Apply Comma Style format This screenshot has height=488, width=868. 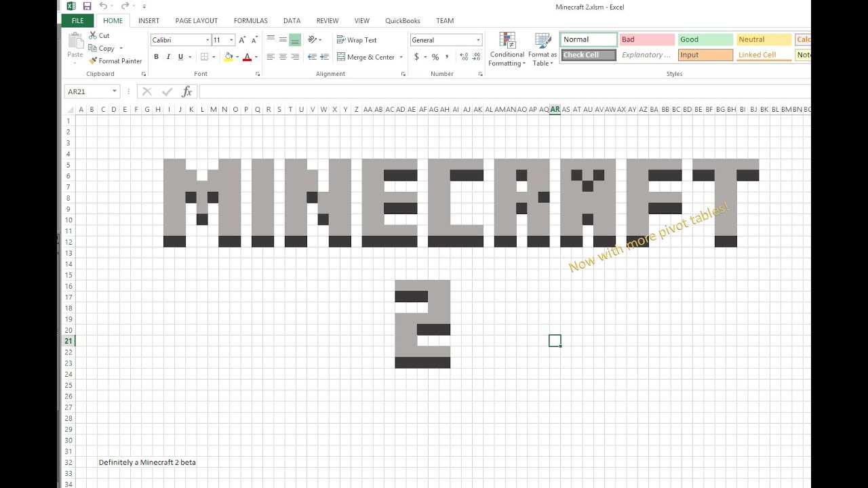click(x=448, y=57)
